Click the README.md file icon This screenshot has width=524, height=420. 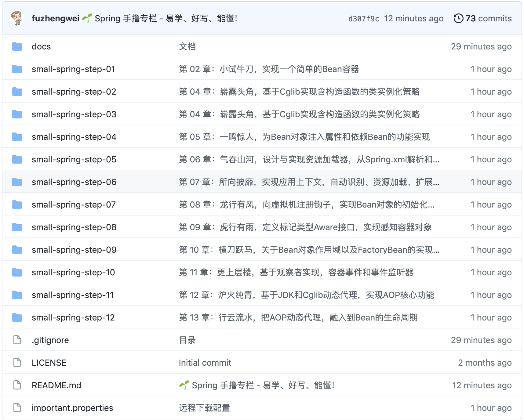[17, 385]
